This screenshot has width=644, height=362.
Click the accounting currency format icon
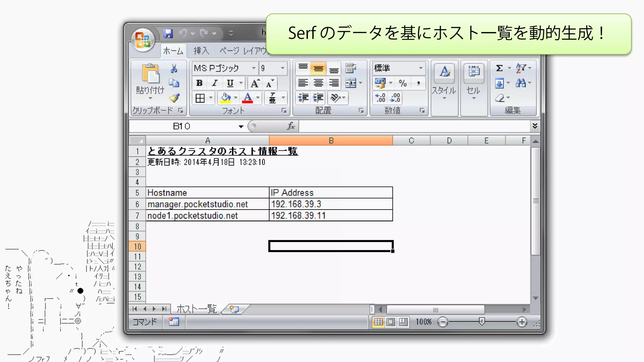click(x=380, y=83)
